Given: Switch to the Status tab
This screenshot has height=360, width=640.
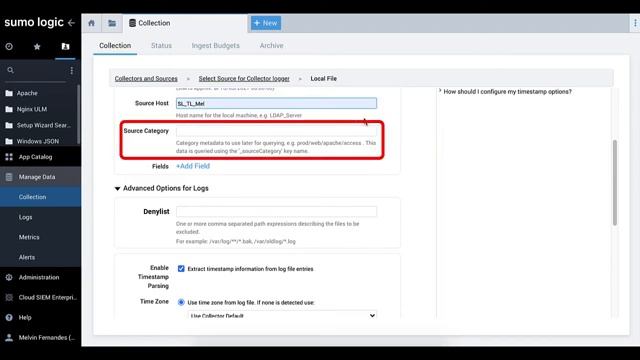Looking at the screenshot, I should pos(161,46).
